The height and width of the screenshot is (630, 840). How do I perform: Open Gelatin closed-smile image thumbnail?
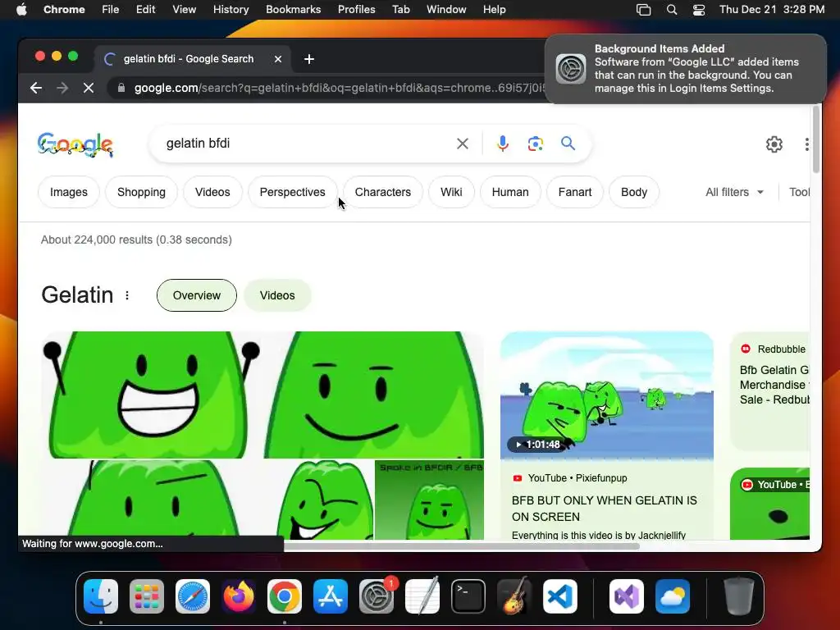[x=374, y=395]
